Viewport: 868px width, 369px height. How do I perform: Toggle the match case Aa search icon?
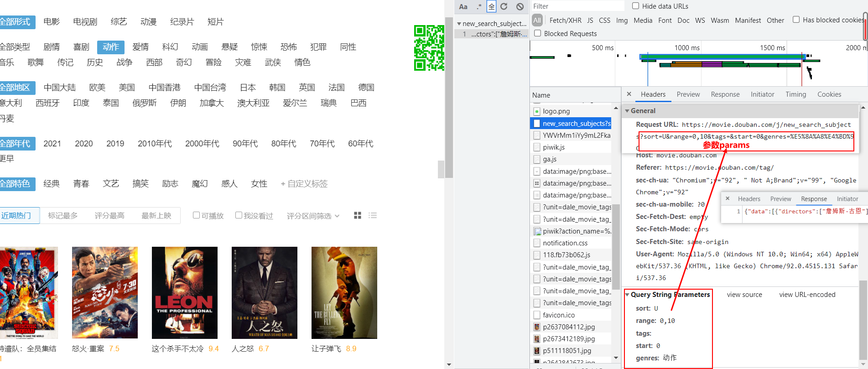[463, 6]
